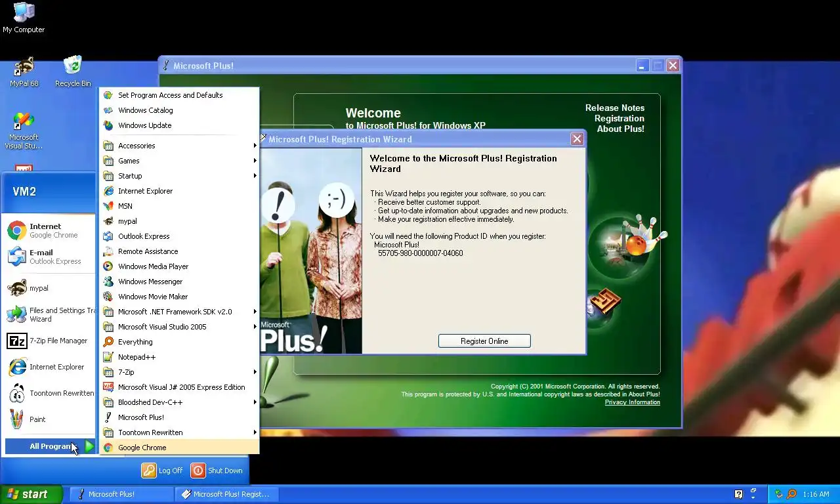
Task: Launch Microsoft Plus! from programs list
Action: (180, 417)
